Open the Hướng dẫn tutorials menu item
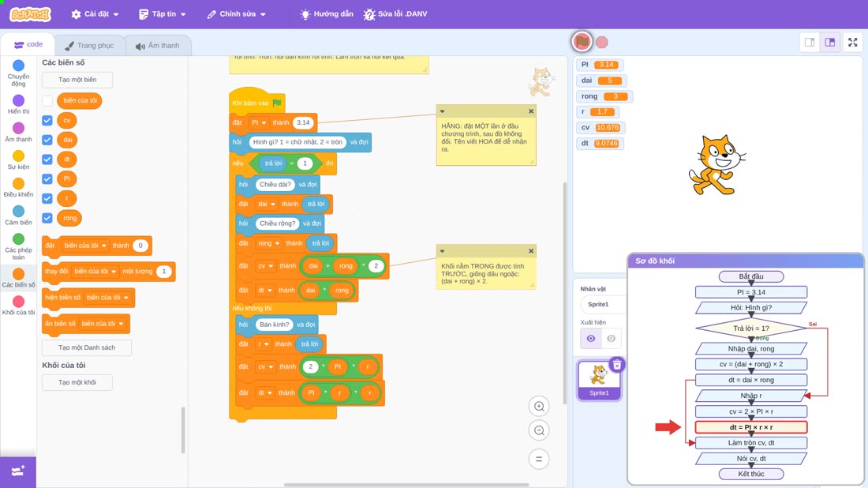The height and width of the screenshot is (488, 868). pos(326,14)
